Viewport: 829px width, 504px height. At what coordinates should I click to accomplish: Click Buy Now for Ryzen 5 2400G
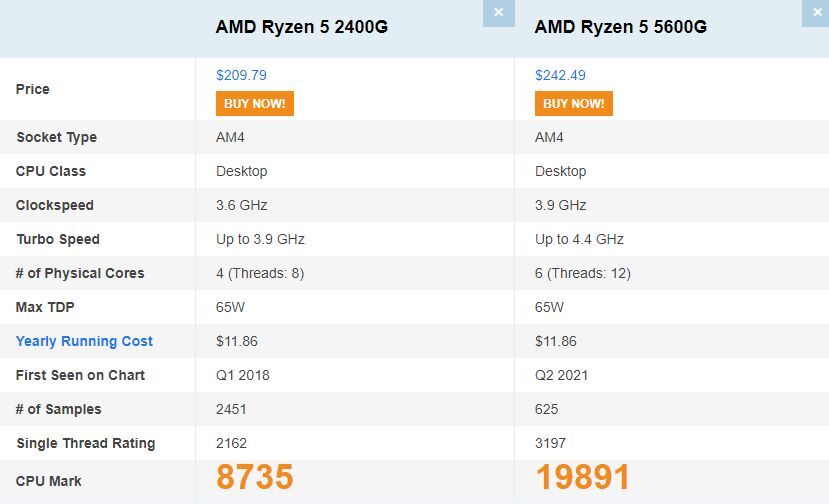point(254,103)
